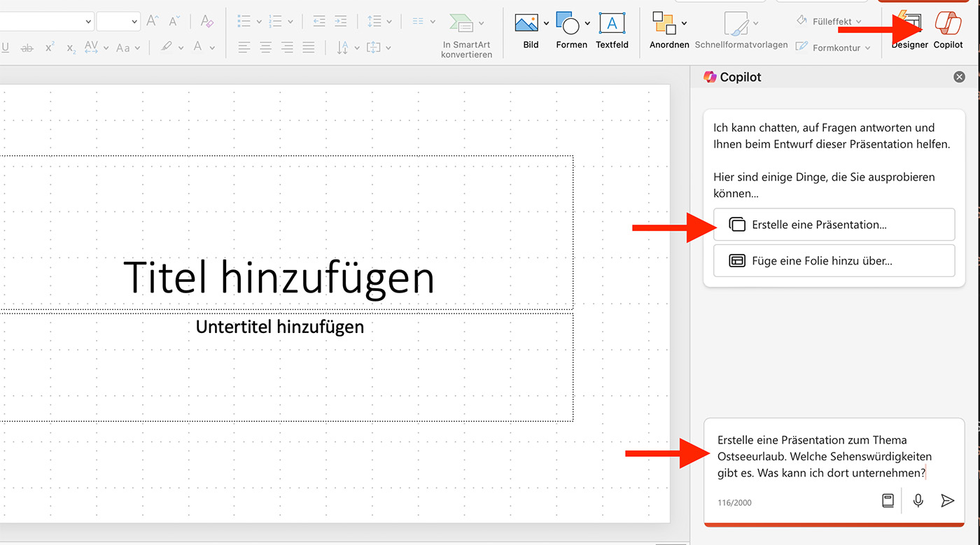Click the Copilot ribbon button
Image resolution: width=980 pixels, height=545 pixels.
tap(948, 29)
